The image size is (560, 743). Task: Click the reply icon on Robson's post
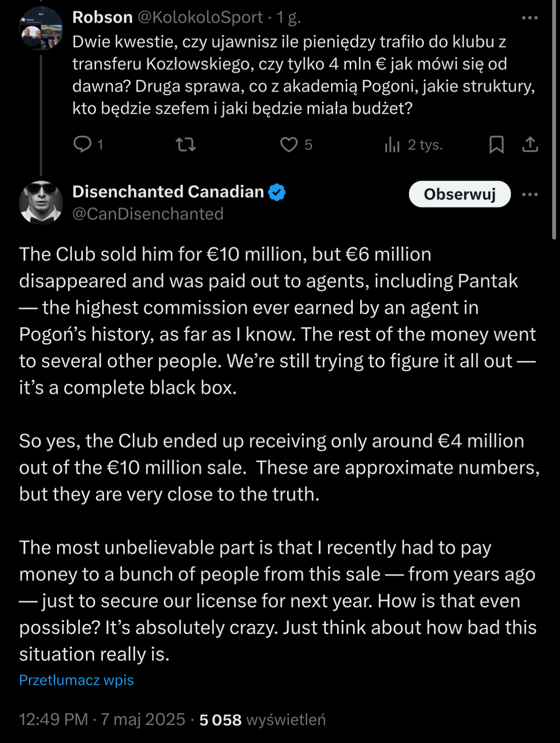click(82, 144)
